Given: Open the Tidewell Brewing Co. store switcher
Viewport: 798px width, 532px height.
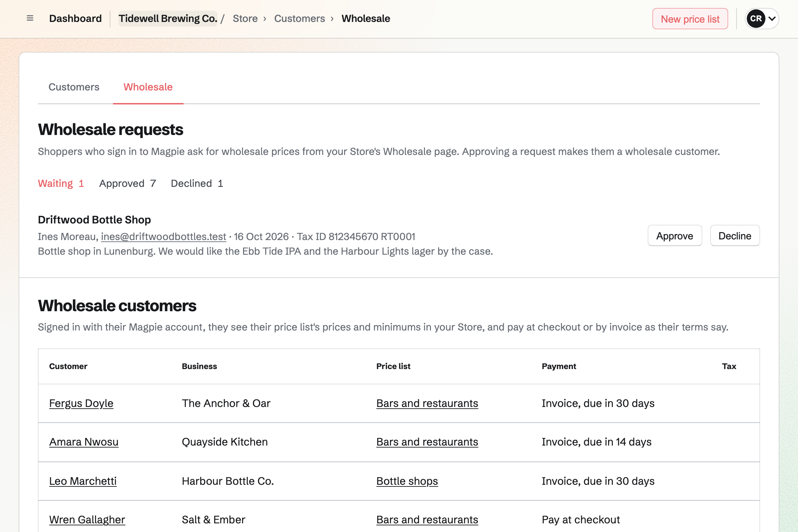Looking at the screenshot, I should tap(168, 19).
